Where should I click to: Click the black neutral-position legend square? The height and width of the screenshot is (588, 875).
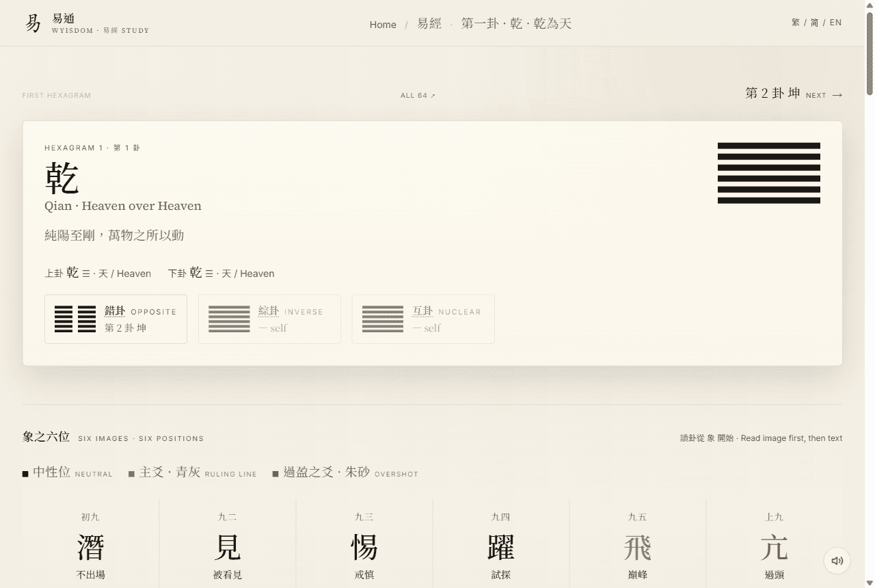(x=25, y=474)
